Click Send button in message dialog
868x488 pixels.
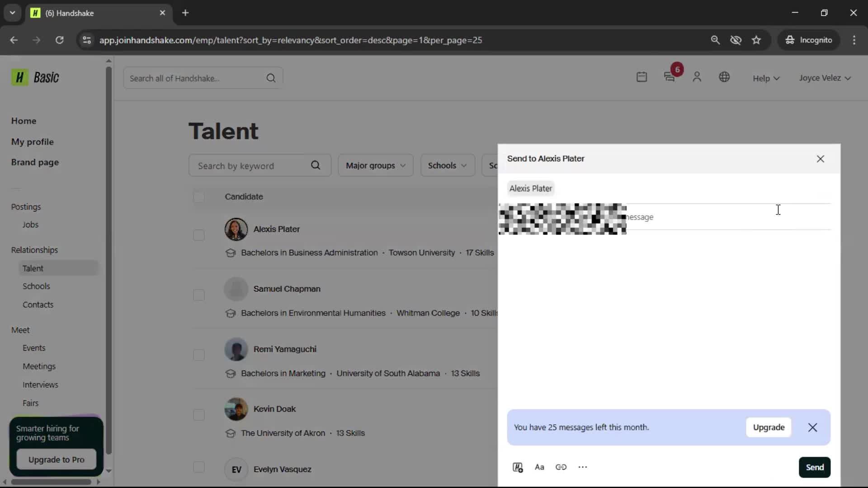815,467
